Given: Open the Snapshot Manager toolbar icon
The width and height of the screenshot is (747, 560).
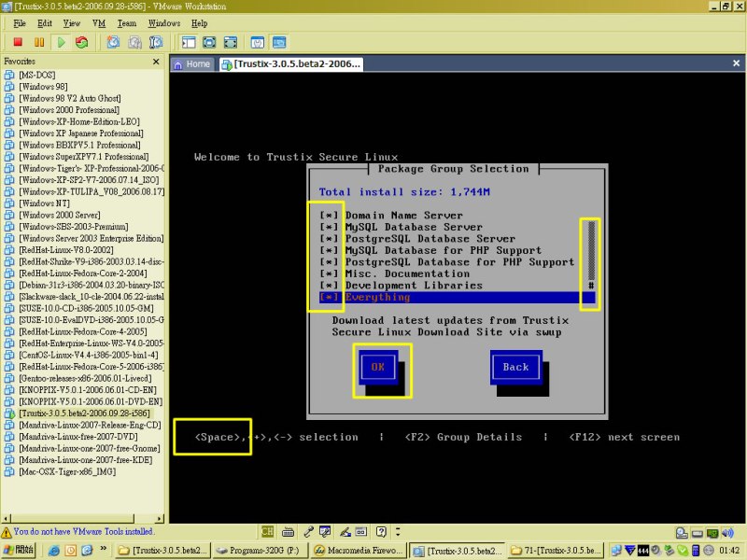Looking at the screenshot, I should tap(156, 42).
